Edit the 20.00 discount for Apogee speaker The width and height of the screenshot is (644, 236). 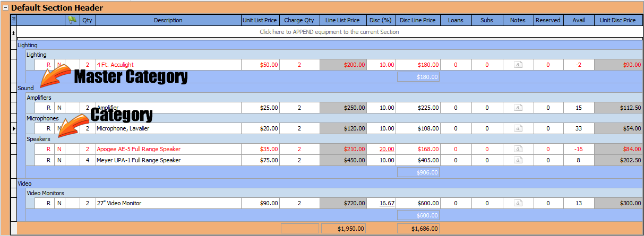(x=387, y=150)
